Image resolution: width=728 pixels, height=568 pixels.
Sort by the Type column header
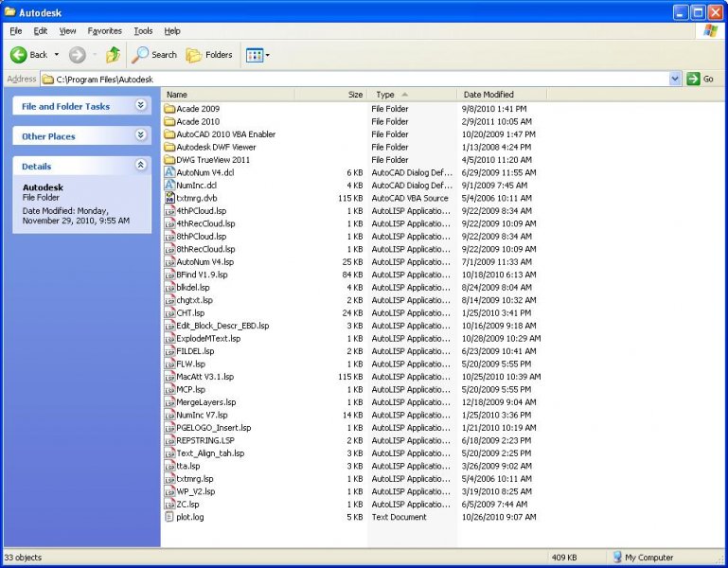(x=413, y=95)
